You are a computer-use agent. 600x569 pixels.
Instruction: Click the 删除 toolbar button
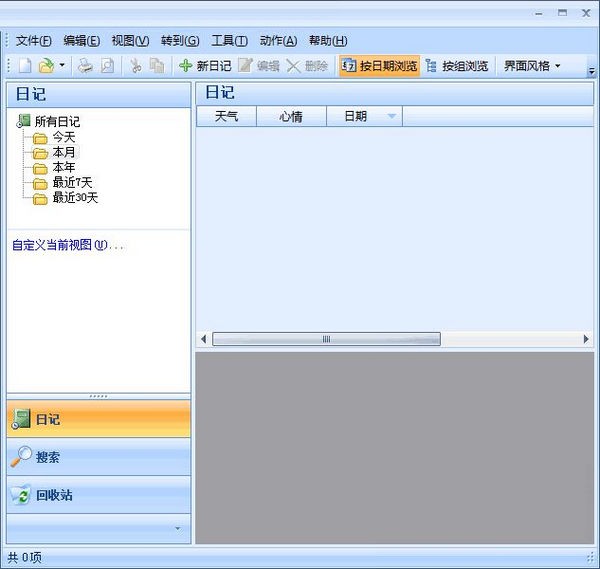pos(307,66)
